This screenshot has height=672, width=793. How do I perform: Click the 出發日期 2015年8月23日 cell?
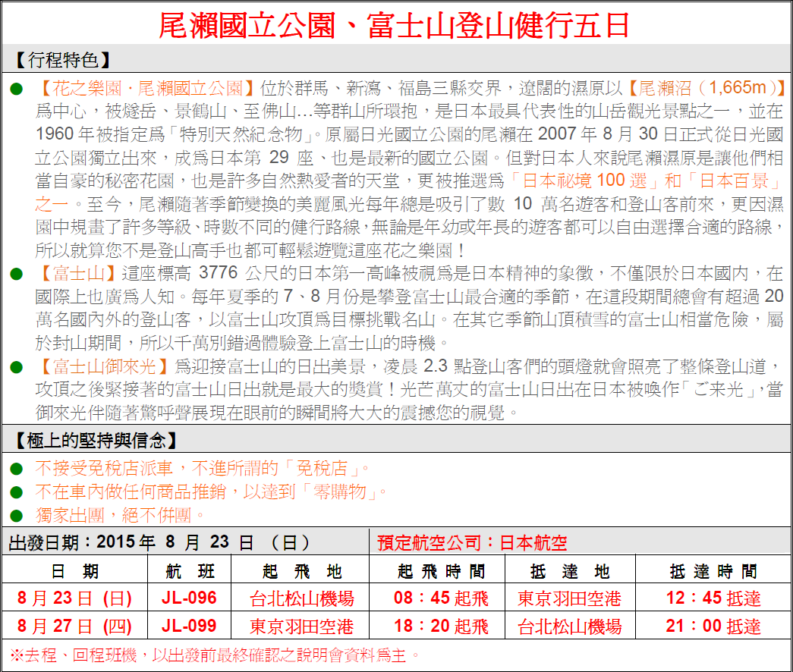(x=159, y=542)
